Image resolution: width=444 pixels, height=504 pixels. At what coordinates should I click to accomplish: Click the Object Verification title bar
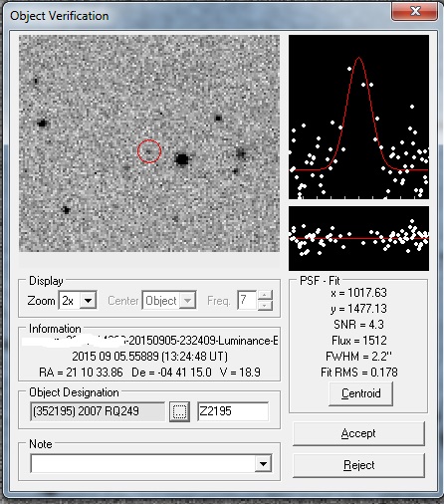pos(199,15)
